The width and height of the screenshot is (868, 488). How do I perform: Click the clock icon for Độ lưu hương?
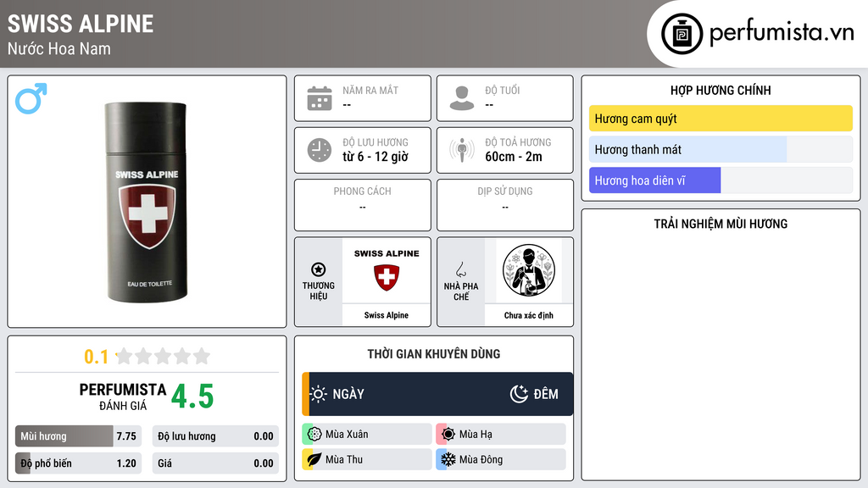pyautogui.click(x=320, y=150)
